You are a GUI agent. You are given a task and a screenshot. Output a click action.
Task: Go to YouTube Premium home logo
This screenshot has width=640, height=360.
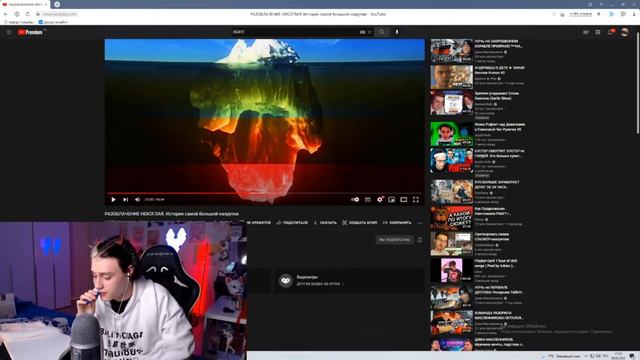(31, 32)
